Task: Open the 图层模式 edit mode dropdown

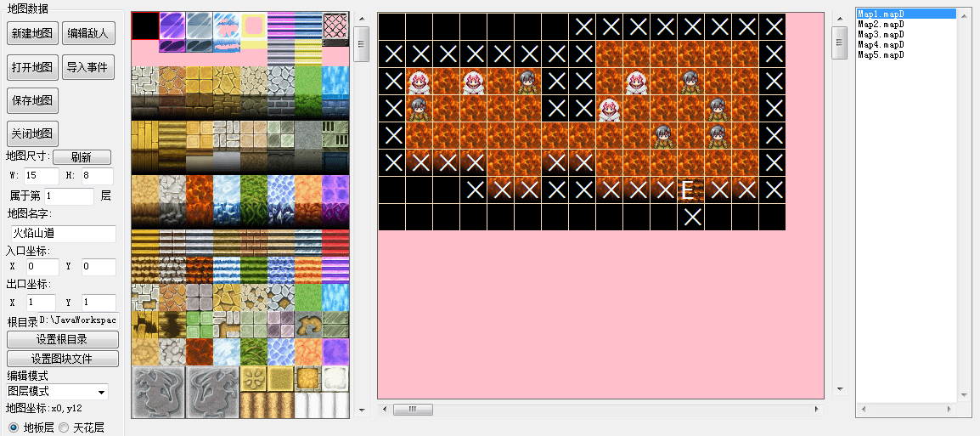Action: click(57, 392)
